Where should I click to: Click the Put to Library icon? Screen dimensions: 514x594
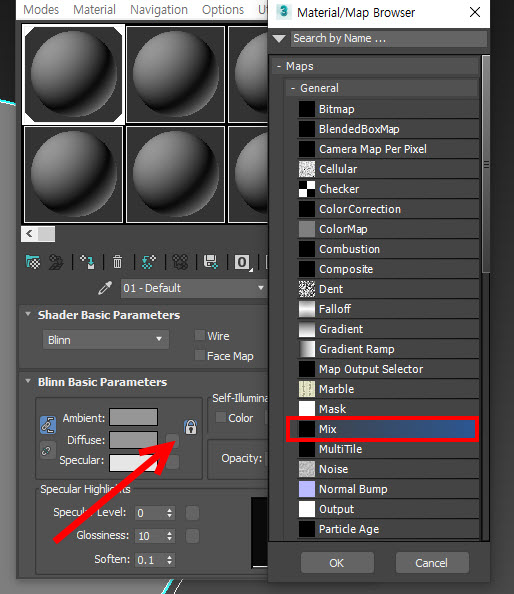(x=211, y=262)
